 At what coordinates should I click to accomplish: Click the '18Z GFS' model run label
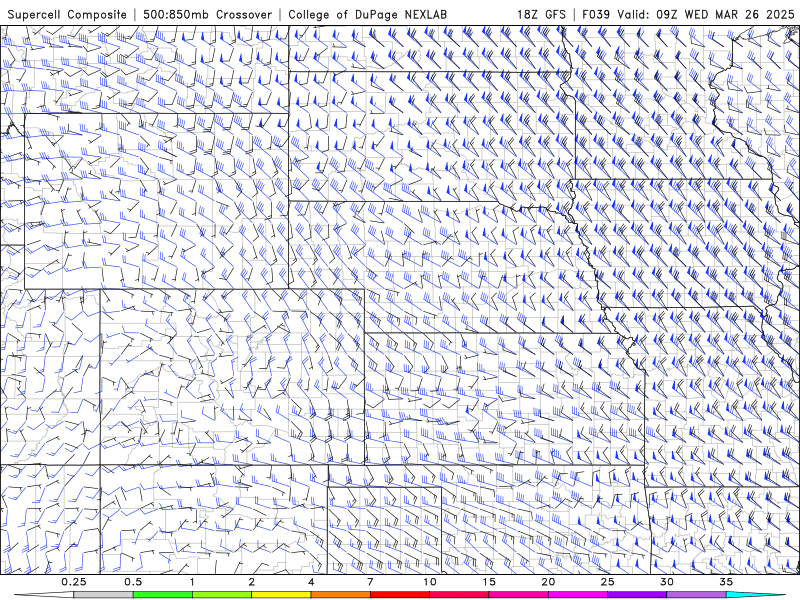coord(541,14)
